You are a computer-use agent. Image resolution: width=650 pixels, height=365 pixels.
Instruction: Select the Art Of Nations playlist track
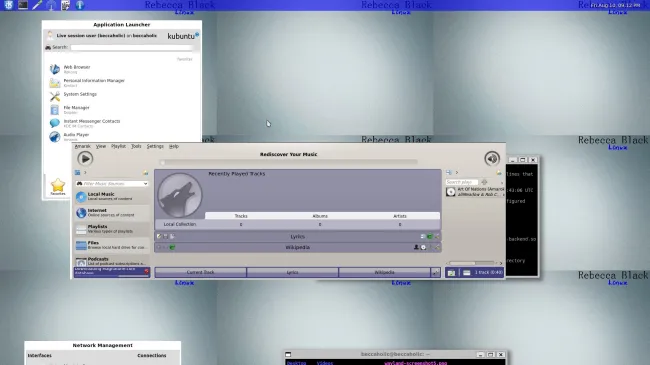(x=475, y=192)
